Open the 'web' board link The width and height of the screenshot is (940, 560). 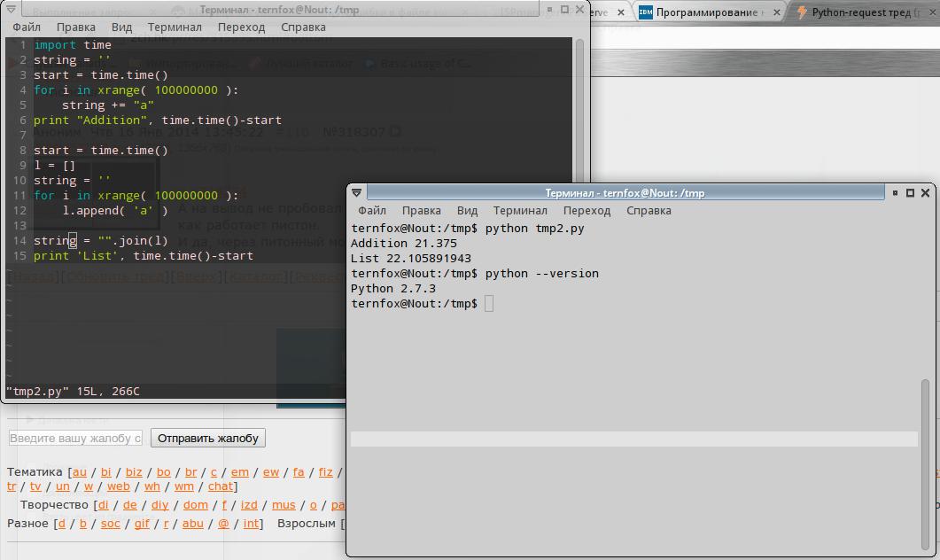118,486
